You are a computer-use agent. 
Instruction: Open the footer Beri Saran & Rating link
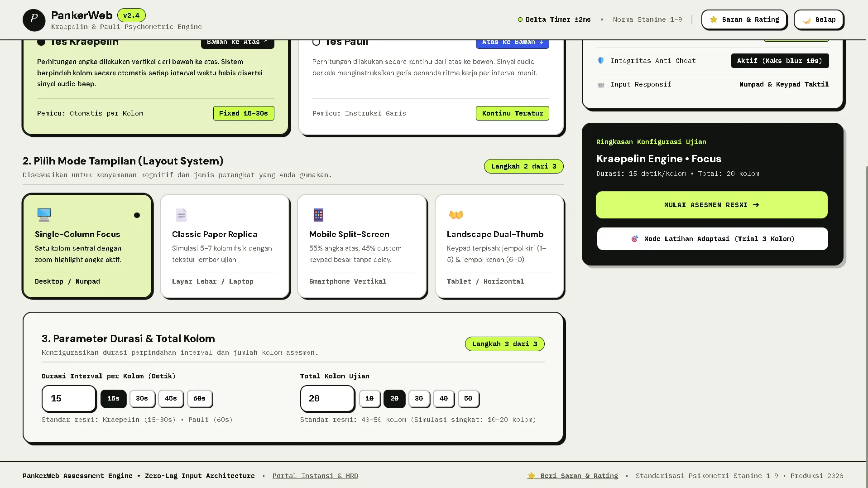tap(573, 476)
